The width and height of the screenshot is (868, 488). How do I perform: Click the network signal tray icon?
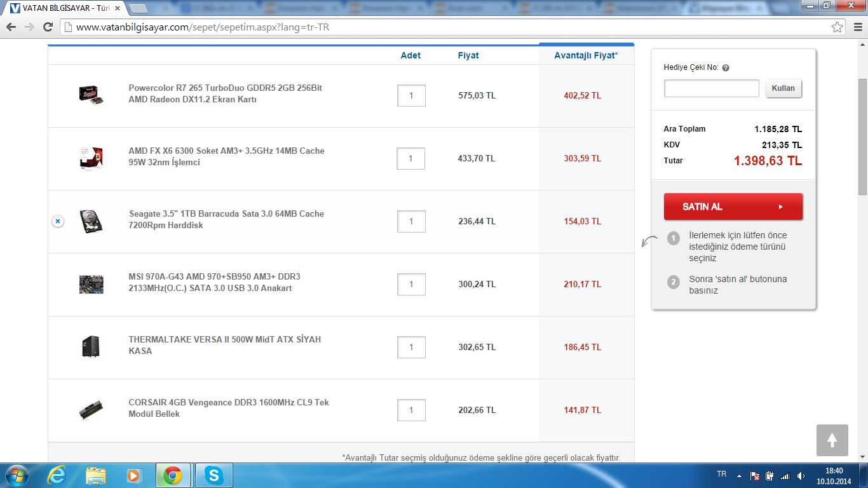tap(785, 476)
